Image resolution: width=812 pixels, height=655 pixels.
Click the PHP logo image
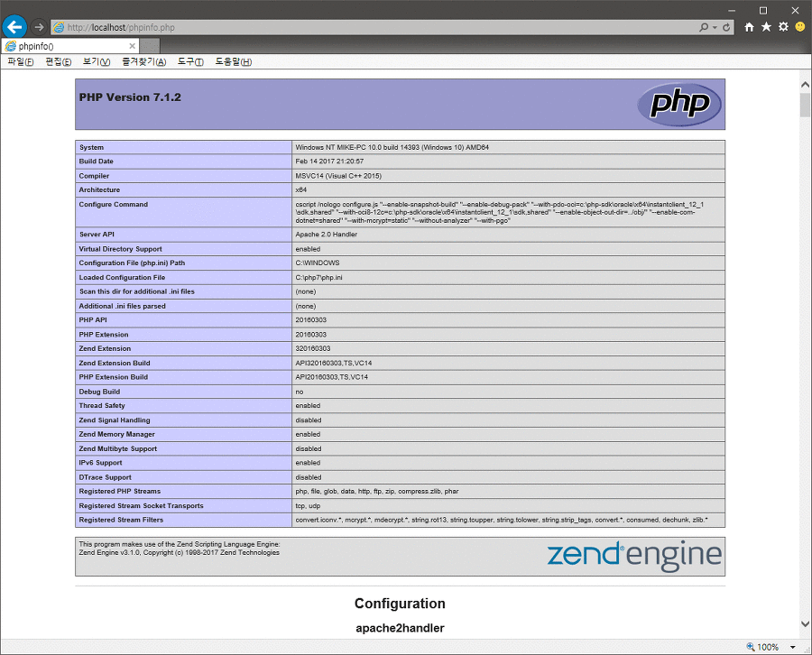(679, 104)
